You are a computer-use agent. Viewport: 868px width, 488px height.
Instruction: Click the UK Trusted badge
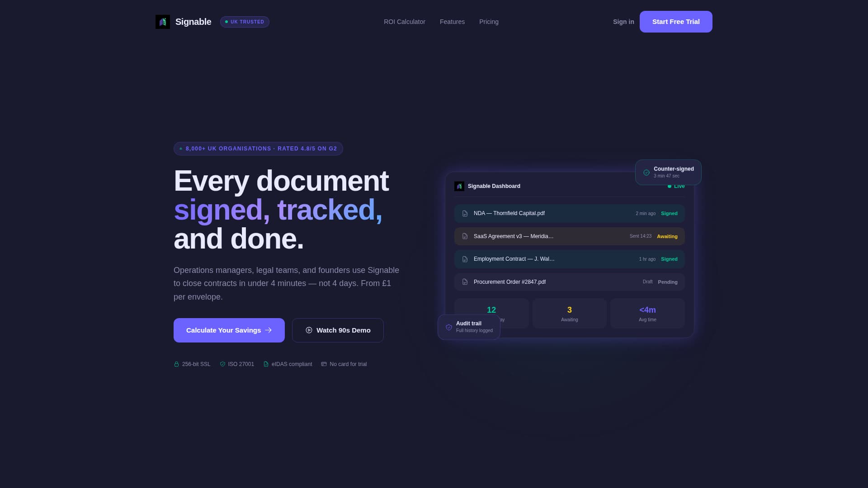(245, 22)
